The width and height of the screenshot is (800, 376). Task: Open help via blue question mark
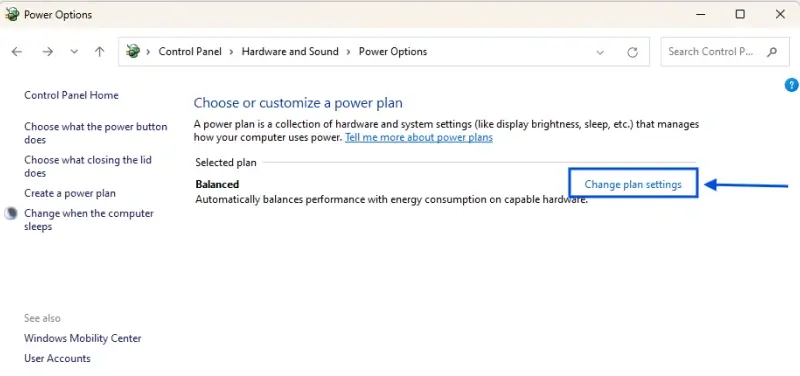click(x=791, y=85)
